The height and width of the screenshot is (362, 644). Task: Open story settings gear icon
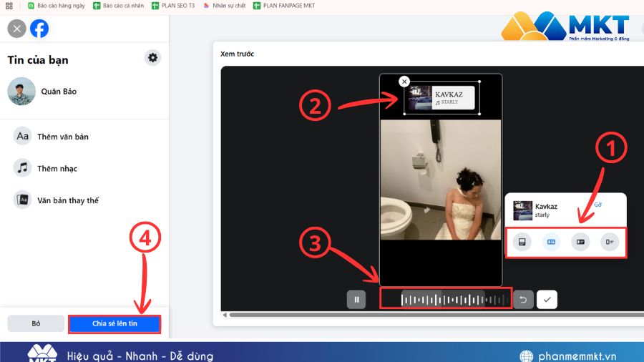pos(152,58)
